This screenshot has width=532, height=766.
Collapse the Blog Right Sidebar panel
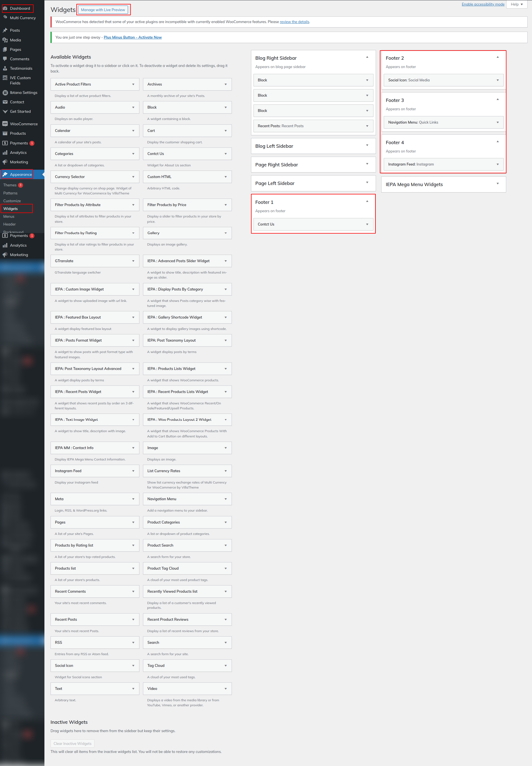point(367,57)
